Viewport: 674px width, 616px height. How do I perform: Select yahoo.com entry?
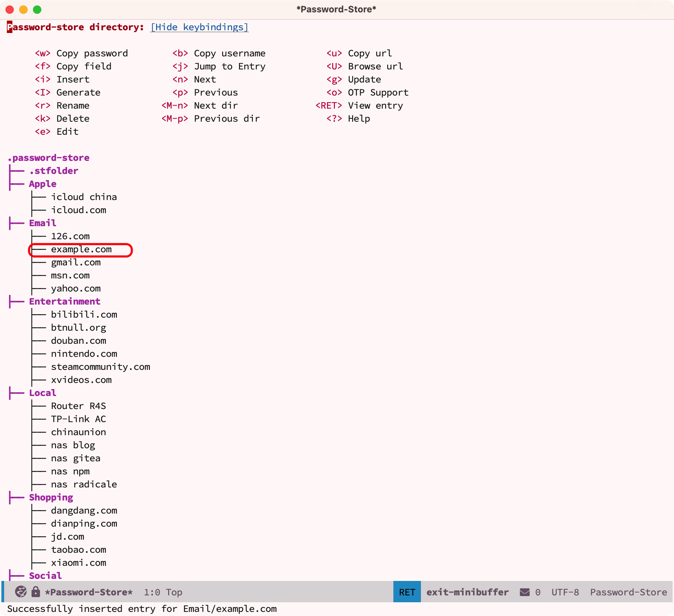(x=76, y=288)
